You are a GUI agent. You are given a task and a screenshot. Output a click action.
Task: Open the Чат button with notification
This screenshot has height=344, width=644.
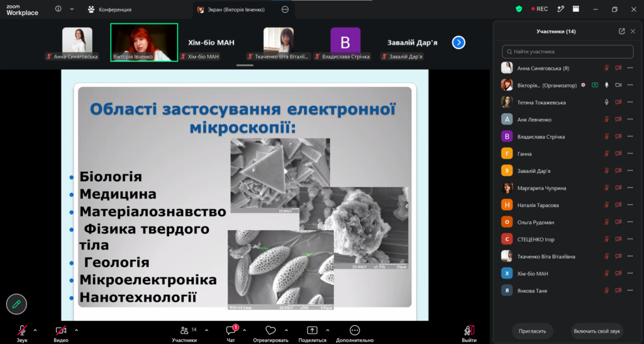click(x=231, y=333)
